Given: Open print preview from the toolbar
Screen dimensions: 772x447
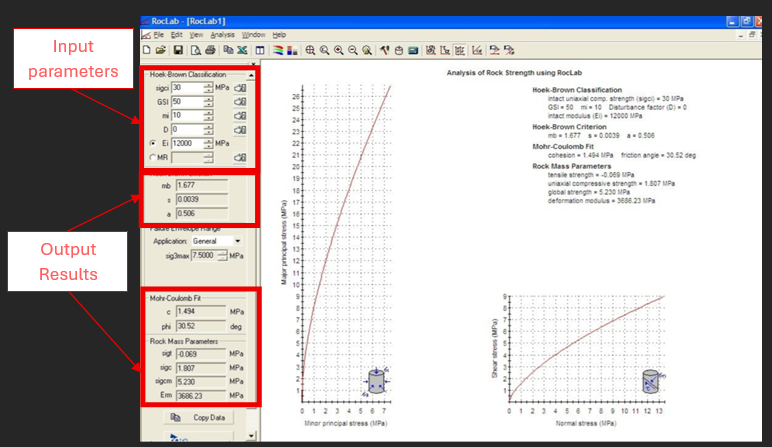Looking at the screenshot, I should (195, 50).
